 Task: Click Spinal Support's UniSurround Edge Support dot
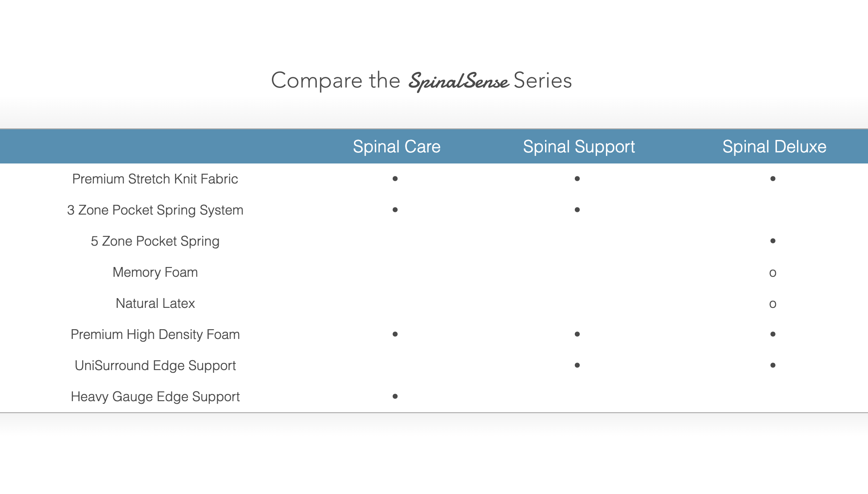point(577,365)
